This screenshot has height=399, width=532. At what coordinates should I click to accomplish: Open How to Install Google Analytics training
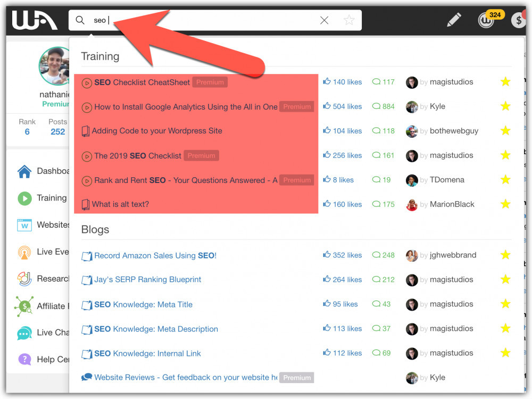pos(186,107)
